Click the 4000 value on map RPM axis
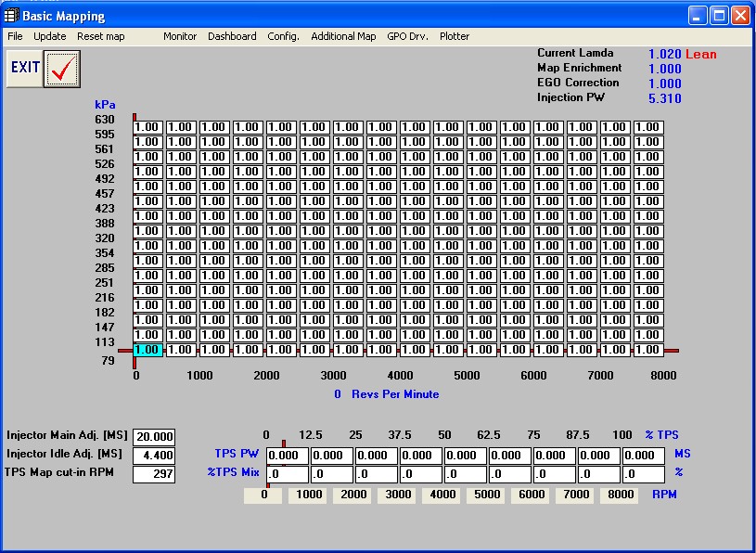This screenshot has width=756, height=553. [x=400, y=376]
